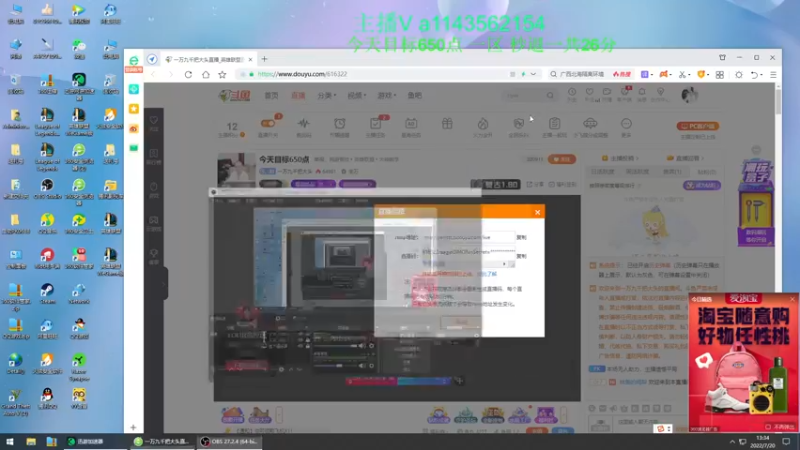Close the stream code dialog
This screenshot has height=450, width=800.
tap(537, 212)
